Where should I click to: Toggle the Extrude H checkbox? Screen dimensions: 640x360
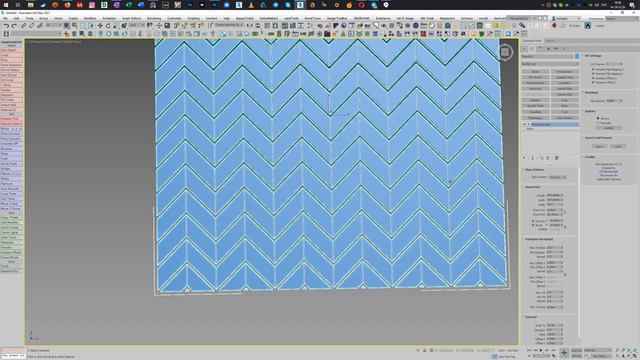(x=533, y=221)
